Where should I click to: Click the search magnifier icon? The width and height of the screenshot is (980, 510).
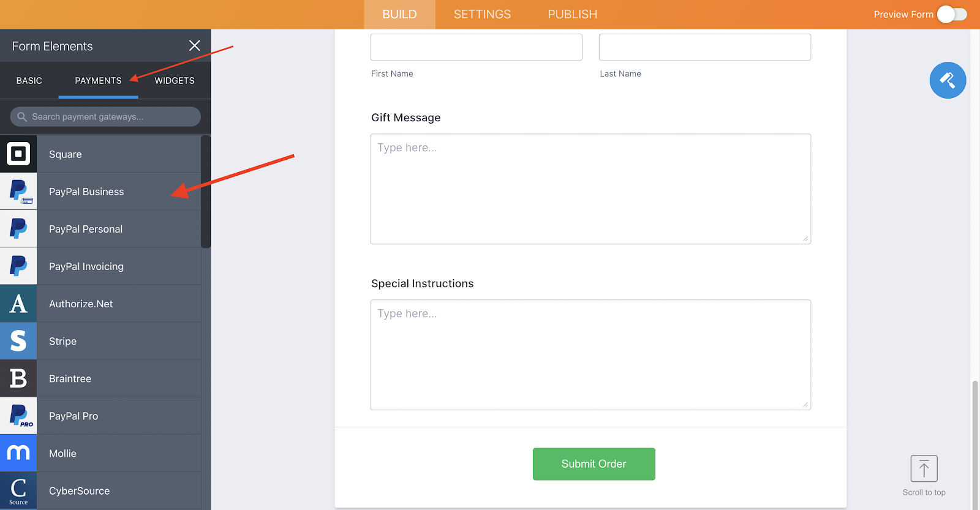pyautogui.click(x=22, y=116)
